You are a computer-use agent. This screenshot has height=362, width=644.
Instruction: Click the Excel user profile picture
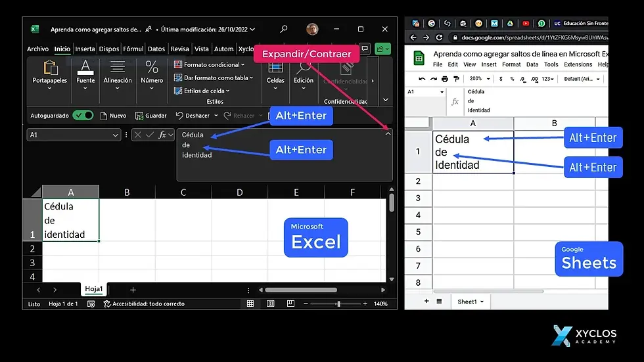[312, 29]
